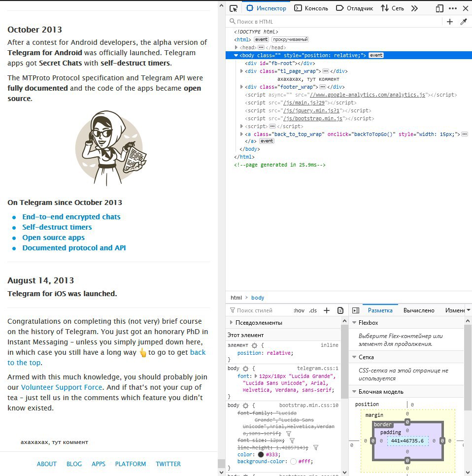Expand the head element
The image size is (472, 476).
pyautogui.click(x=236, y=47)
